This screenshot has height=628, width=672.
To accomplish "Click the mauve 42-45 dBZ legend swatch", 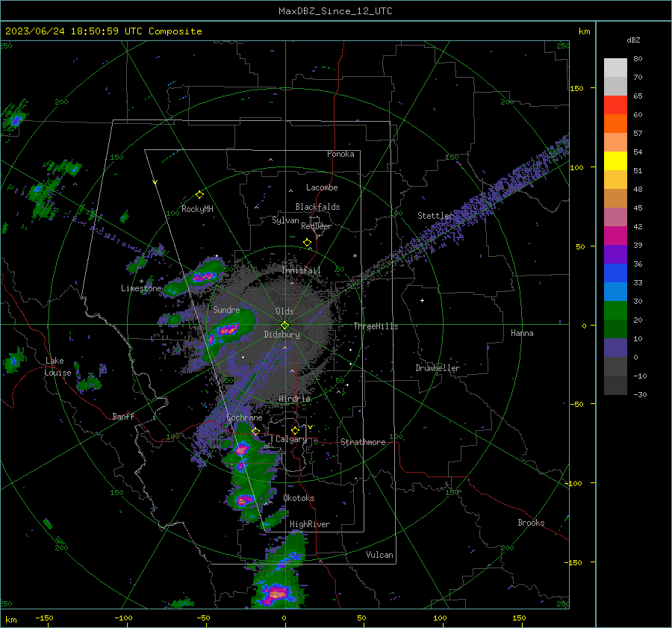I will point(615,217).
